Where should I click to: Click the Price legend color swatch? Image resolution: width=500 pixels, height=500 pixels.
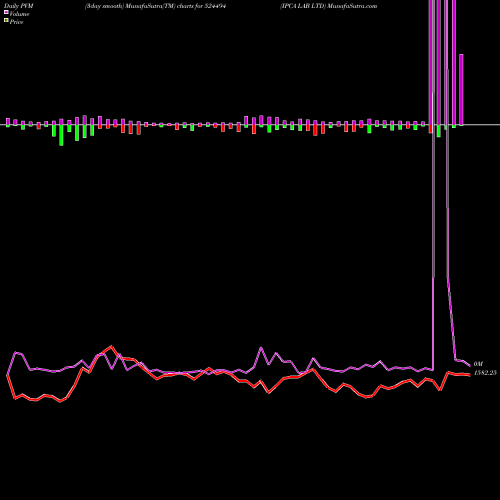(x=6, y=20)
